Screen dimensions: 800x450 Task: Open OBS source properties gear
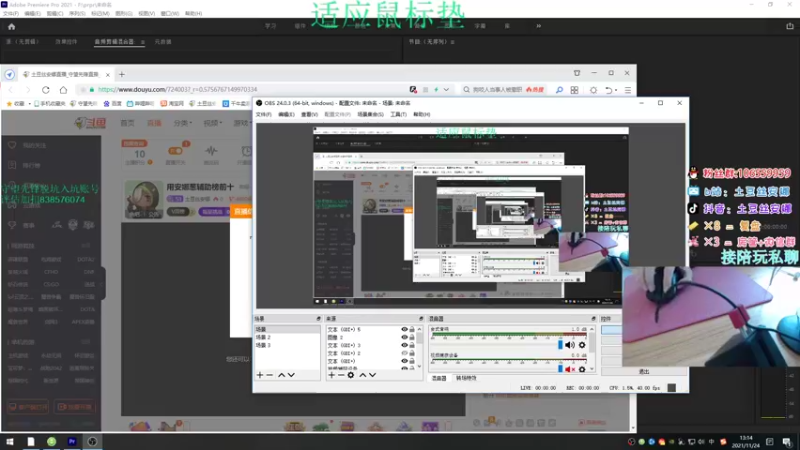(351, 375)
